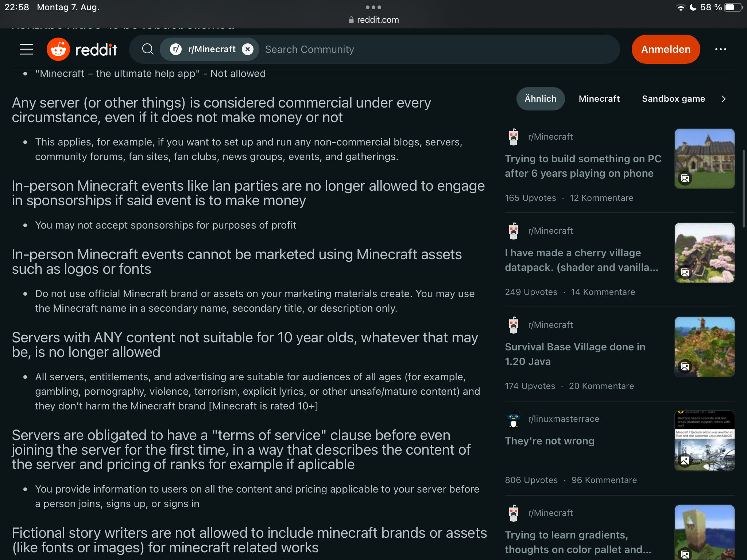Tap the Wi-Fi status icon
This screenshot has width=747, height=560.
(681, 7)
